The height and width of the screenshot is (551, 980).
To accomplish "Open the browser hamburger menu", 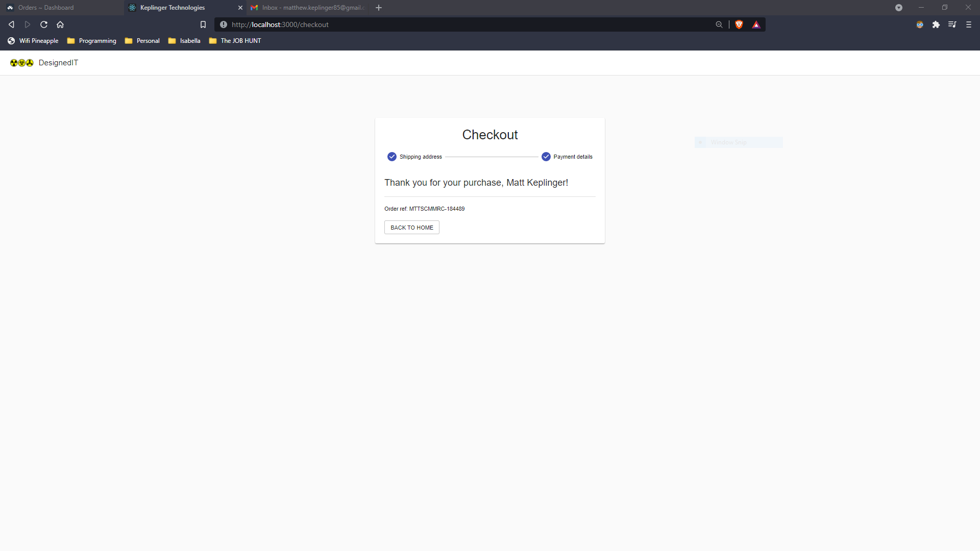I will (969, 24).
